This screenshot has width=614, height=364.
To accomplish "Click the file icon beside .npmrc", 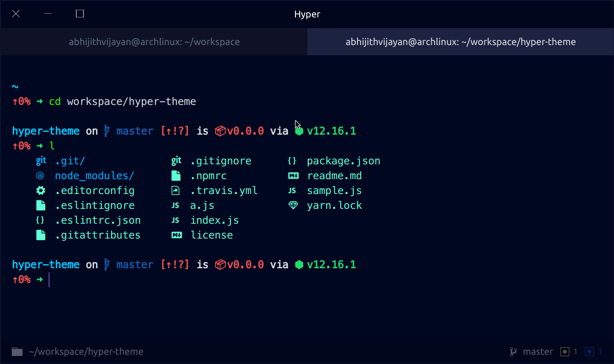I will tap(176, 176).
